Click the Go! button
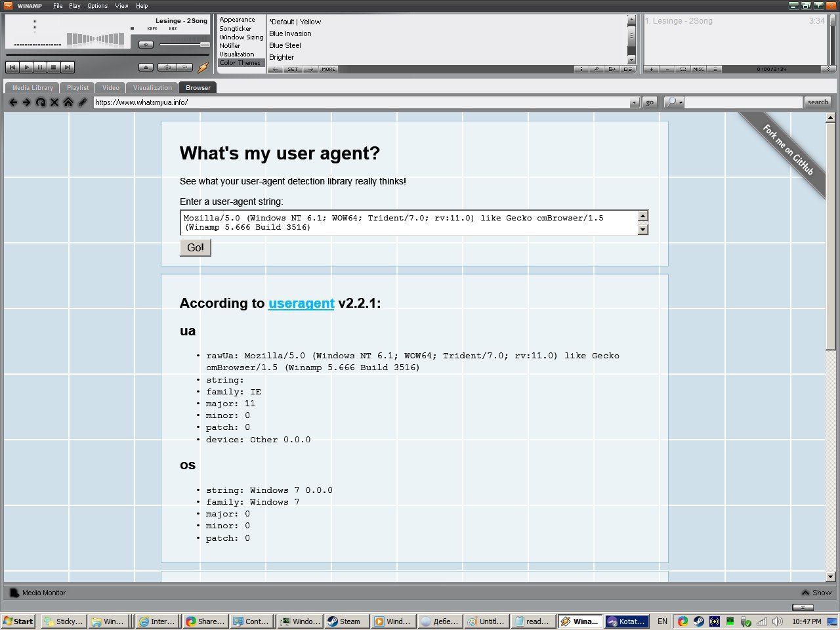Screen dimensions: 840x630 196,248
